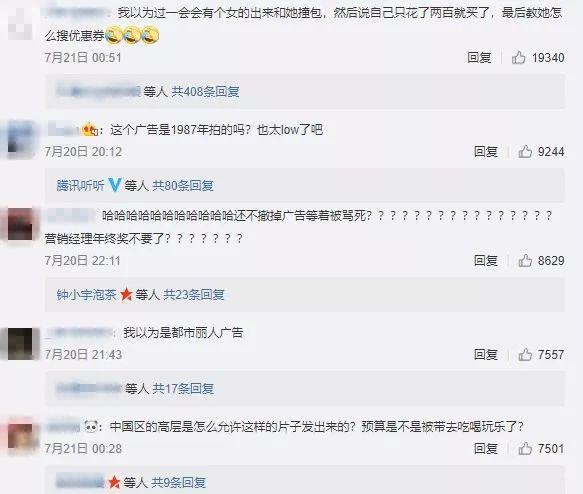Expand 共408条回复 replies
This screenshot has height=494, width=583.
point(205,91)
